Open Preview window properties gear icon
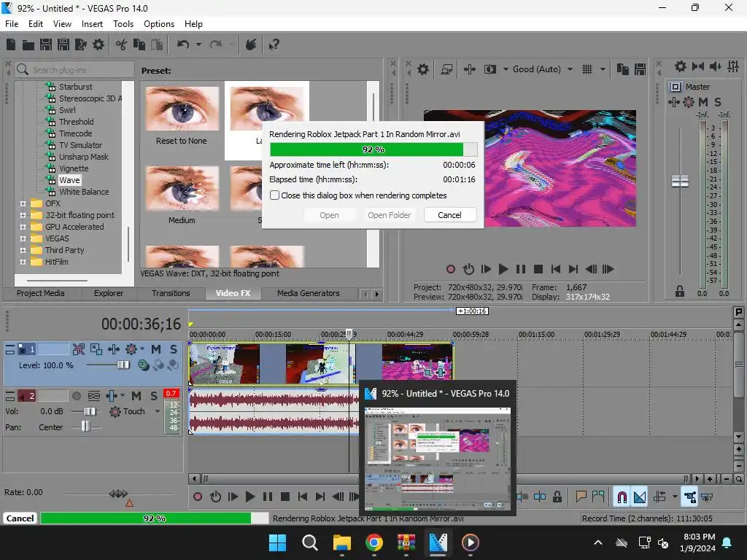The width and height of the screenshot is (747, 560). pos(423,69)
